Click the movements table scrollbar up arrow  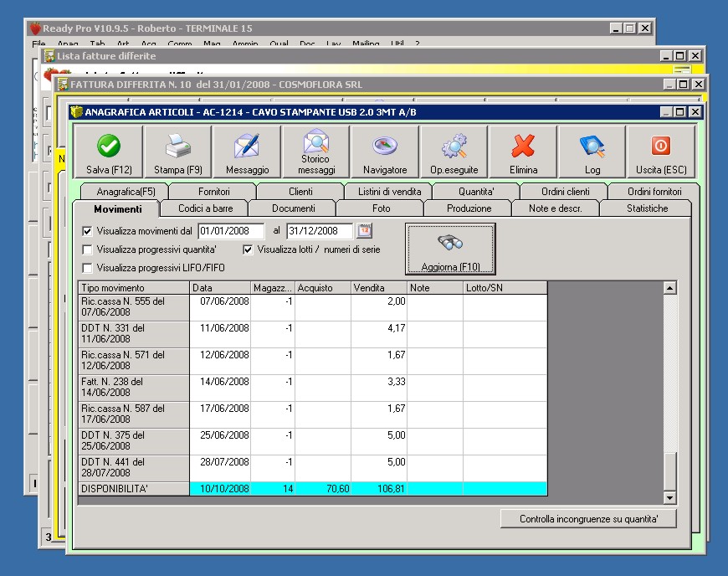[x=669, y=288]
